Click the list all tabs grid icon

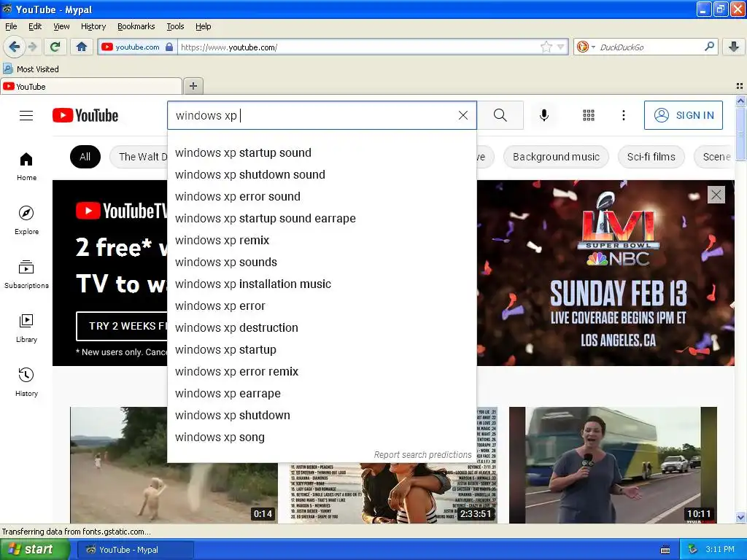[x=740, y=86]
